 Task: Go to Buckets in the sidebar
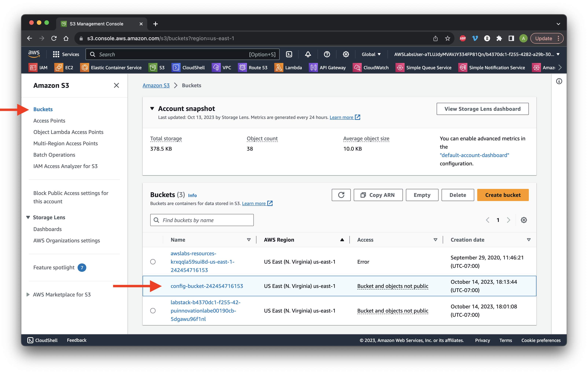[43, 109]
